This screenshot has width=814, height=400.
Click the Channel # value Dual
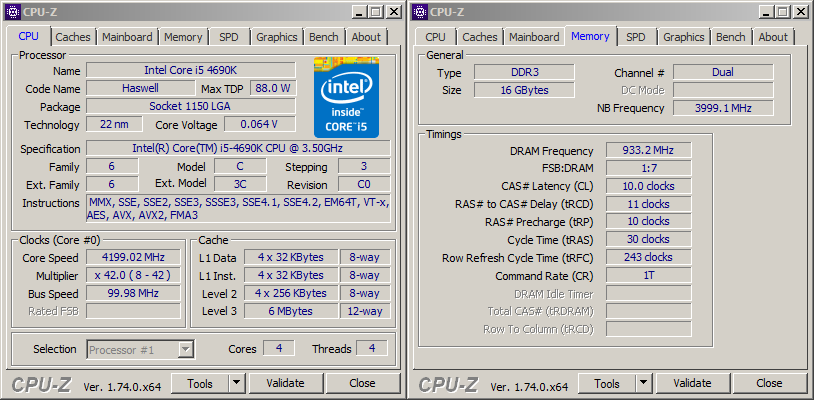(723, 72)
